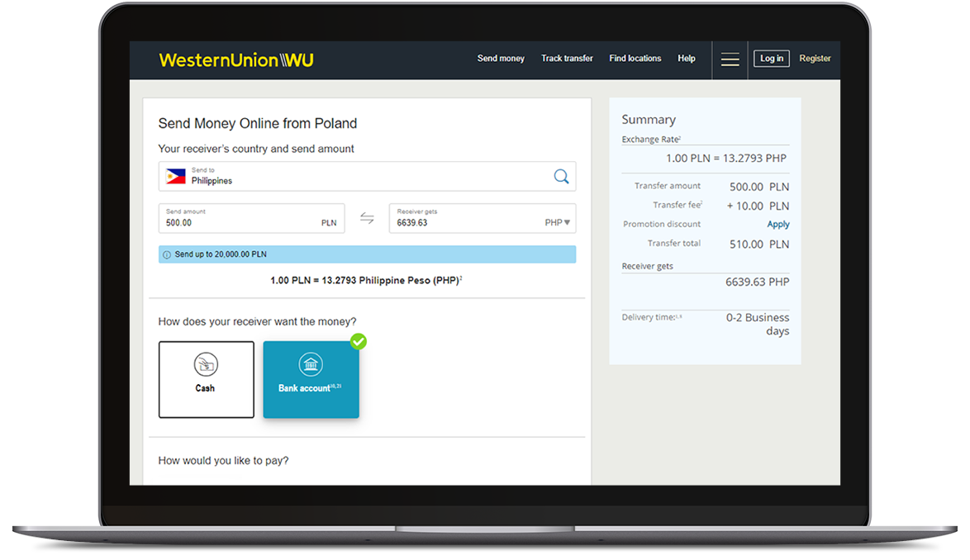
Task: Click the info icon in send limit banner
Action: pos(166,254)
